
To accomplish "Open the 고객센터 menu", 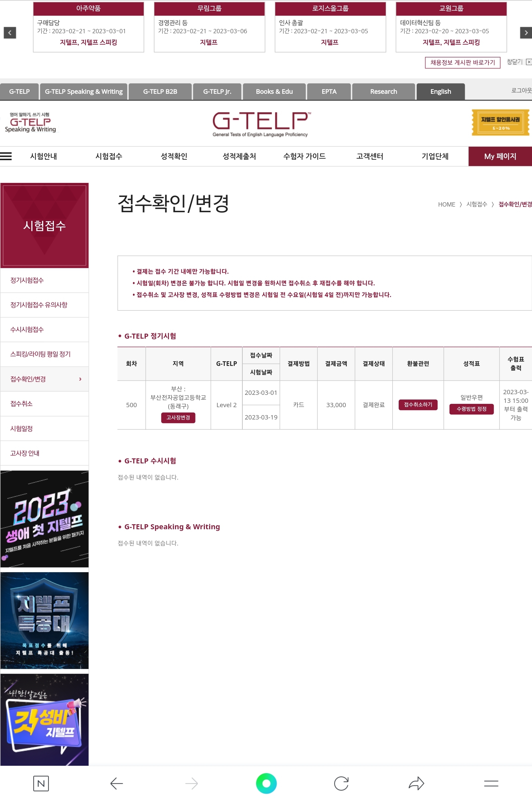I will tap(370, 156).
